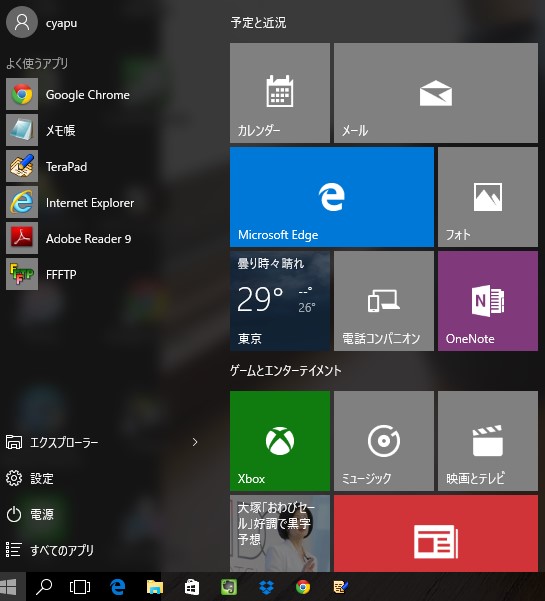Viewport: 545px width, 601px height.
Task: Click the cyapu user account
Action: 41,22
